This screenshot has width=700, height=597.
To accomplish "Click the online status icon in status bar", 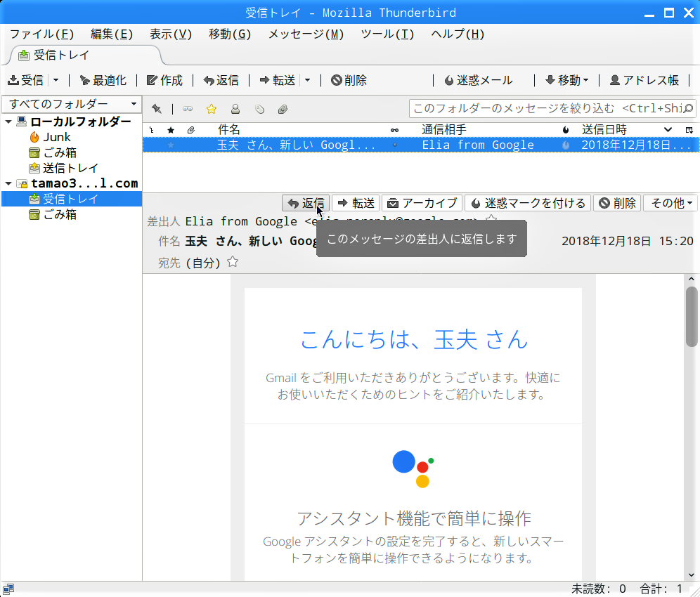I will coord(8,589).
